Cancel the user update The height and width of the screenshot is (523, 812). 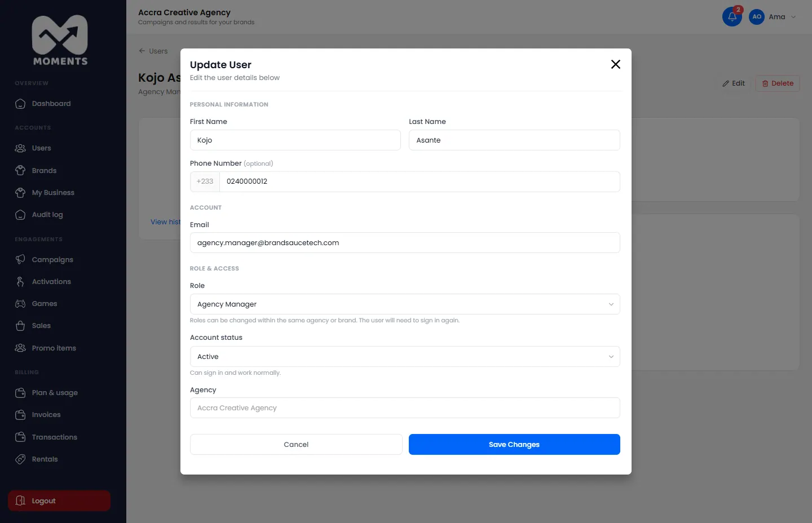tap(296, 445)
